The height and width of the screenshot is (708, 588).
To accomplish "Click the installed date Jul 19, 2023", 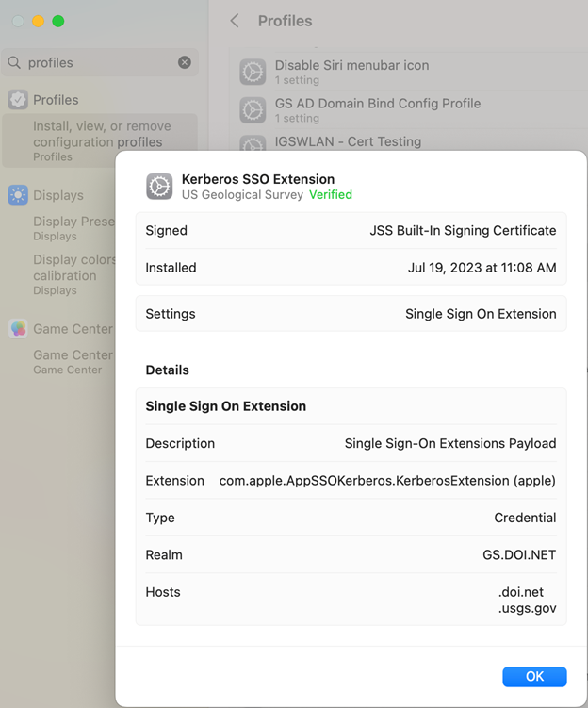I will (x=482, y=268).
